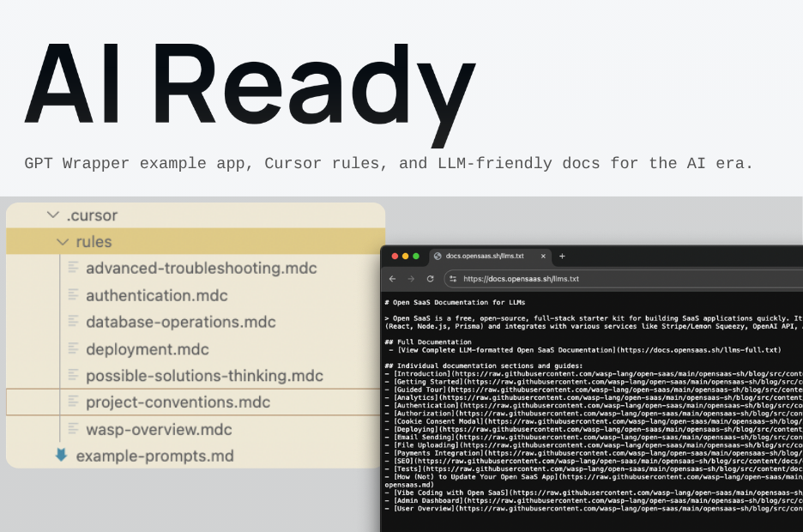Click the file icon beside deployment.mdc
This screenshot has width=803, height=532.
[74, 348]
